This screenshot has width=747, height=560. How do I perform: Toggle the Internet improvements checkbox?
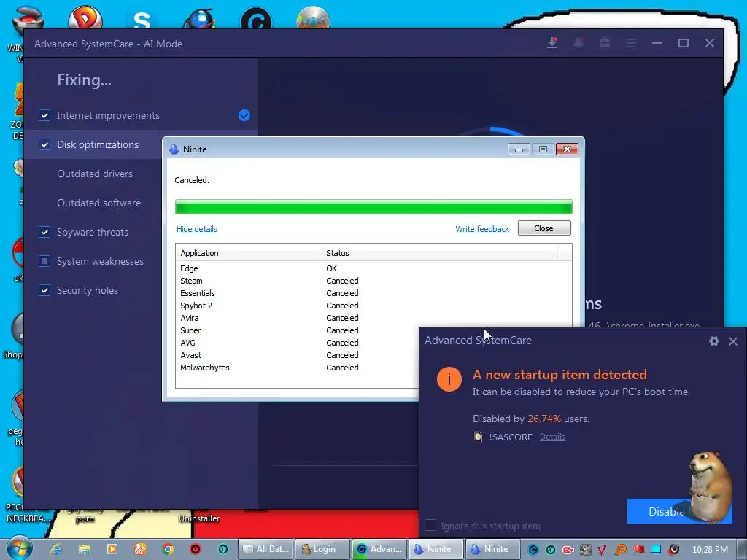point(44,115)
